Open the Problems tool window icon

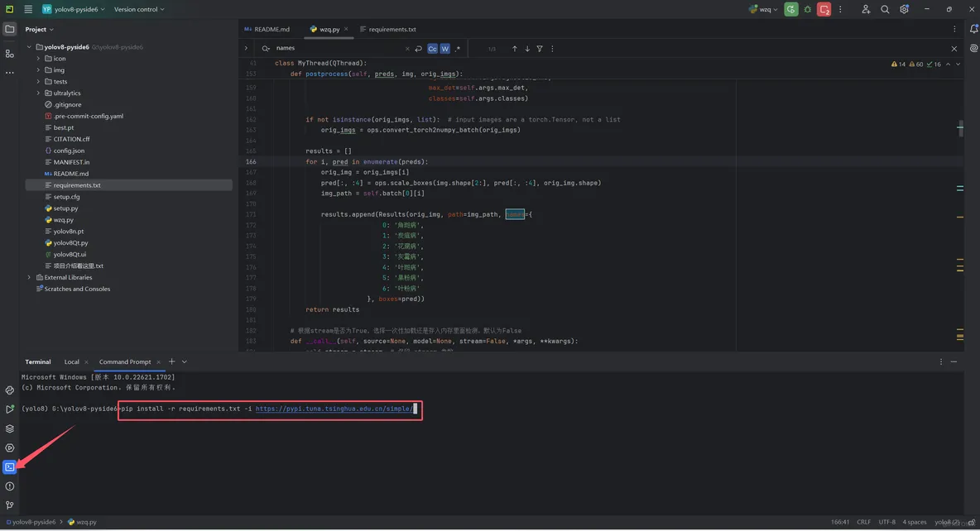[x=9, y=486]
